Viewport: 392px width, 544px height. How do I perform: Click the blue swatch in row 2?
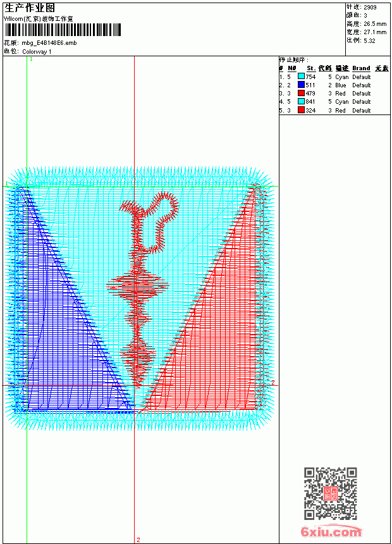(301, 85)
